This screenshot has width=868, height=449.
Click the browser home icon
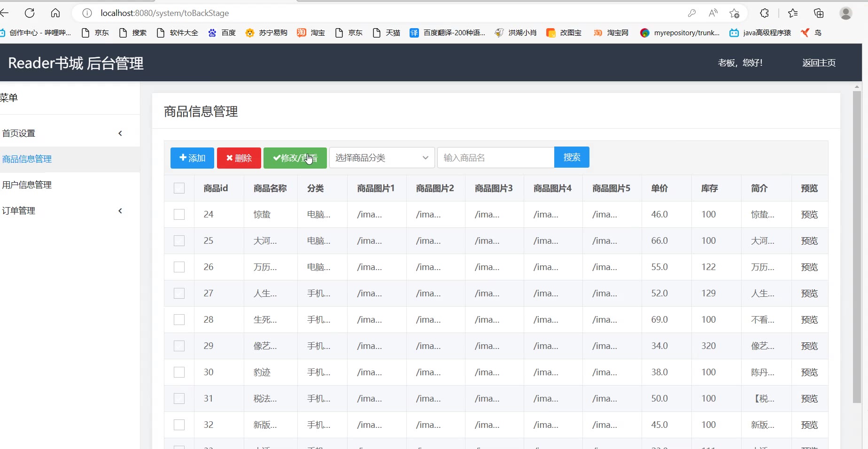click(x=55, y=13)
